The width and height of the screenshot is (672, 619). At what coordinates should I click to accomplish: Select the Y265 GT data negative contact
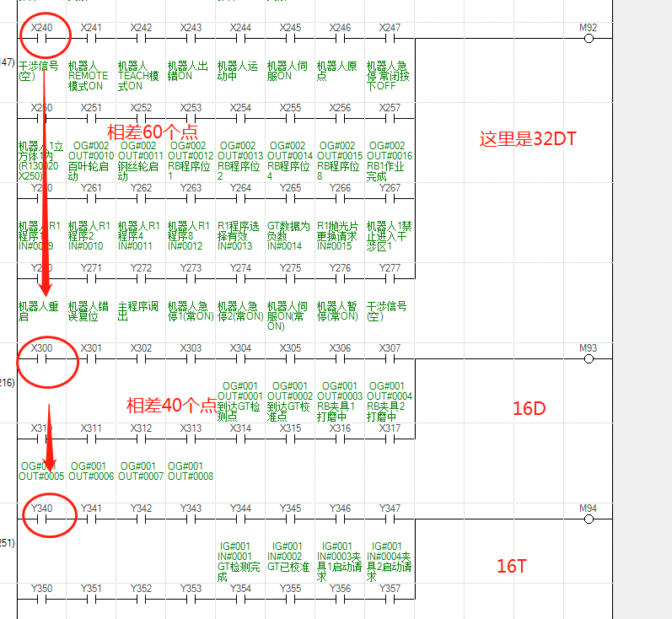click(290, 199)
